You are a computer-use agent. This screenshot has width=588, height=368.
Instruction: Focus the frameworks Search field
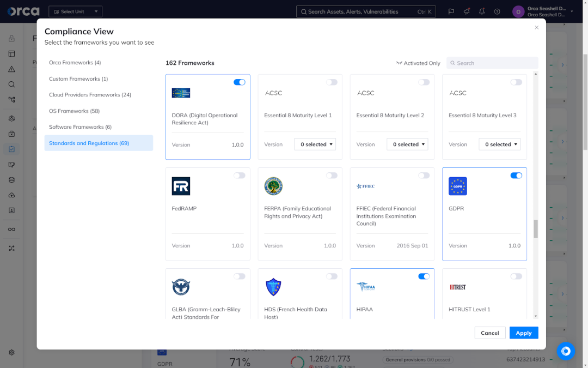[492, 63]
